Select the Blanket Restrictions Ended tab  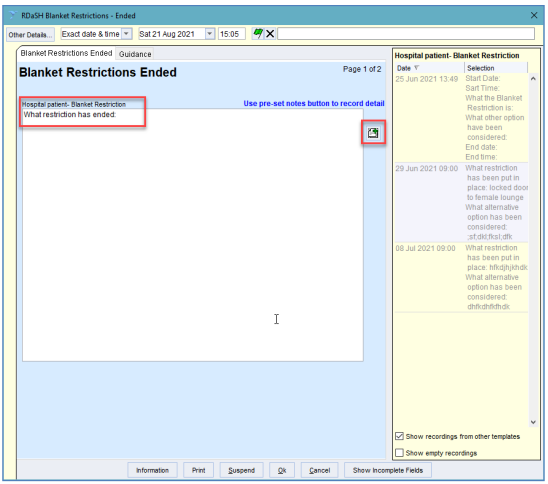coord(66,53)
